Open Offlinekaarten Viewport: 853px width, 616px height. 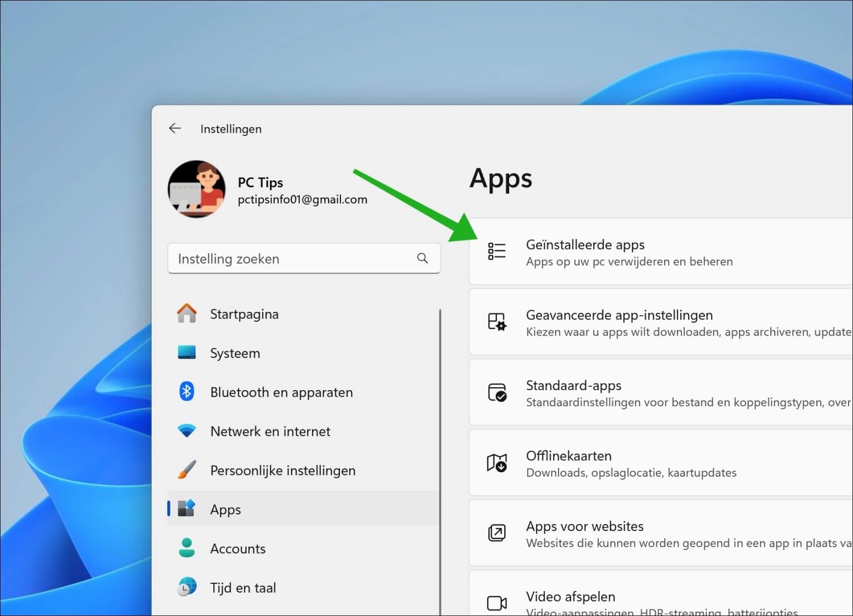(661, 463)
